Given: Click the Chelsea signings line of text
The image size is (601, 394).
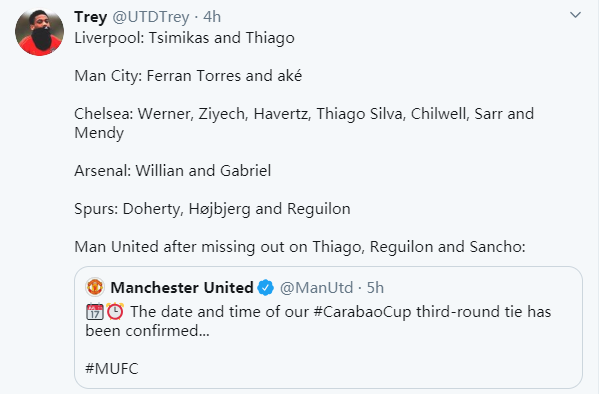Looking at the screenshot, I should 304,123.
